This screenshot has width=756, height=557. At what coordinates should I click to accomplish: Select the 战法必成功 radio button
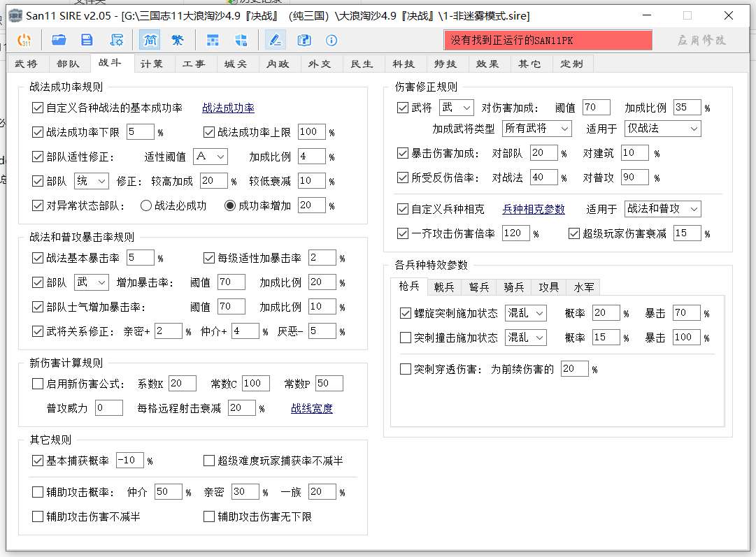click(146, 205)
